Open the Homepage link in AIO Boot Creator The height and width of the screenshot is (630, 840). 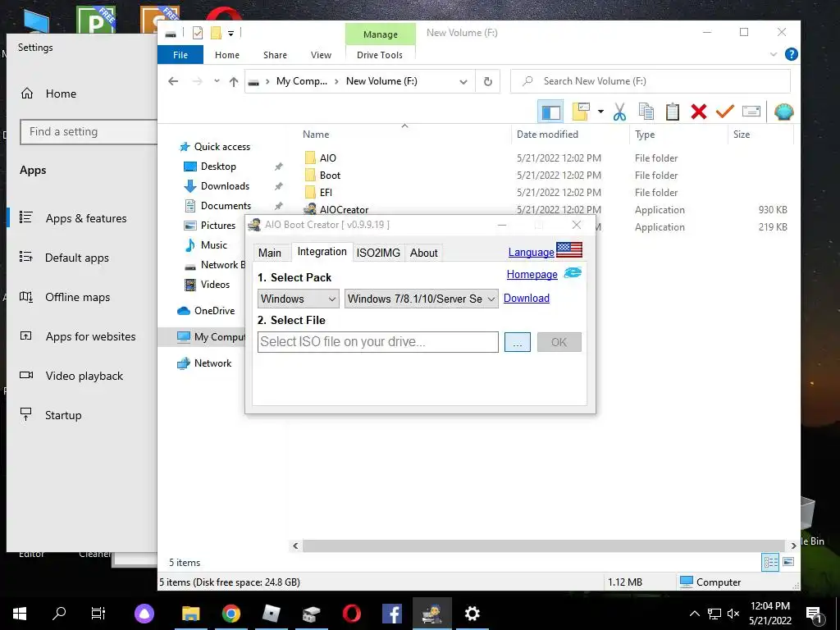(532, 274)
